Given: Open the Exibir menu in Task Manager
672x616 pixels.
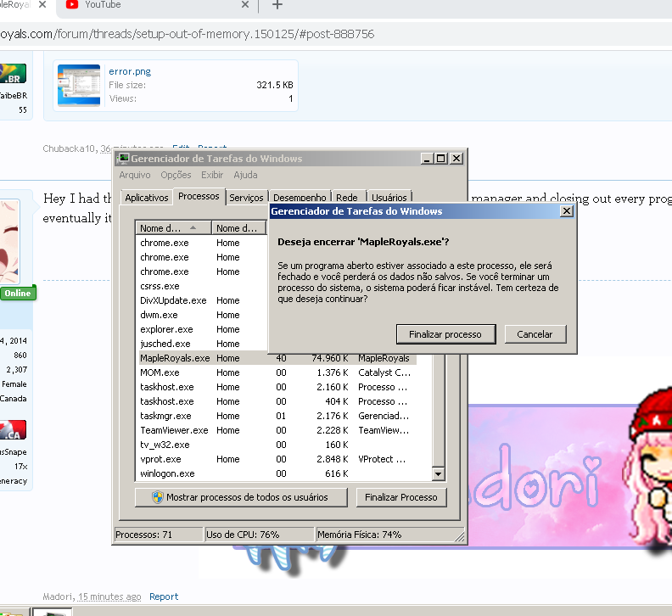Looking at the screenshot, I should click(x=212, y=175).
